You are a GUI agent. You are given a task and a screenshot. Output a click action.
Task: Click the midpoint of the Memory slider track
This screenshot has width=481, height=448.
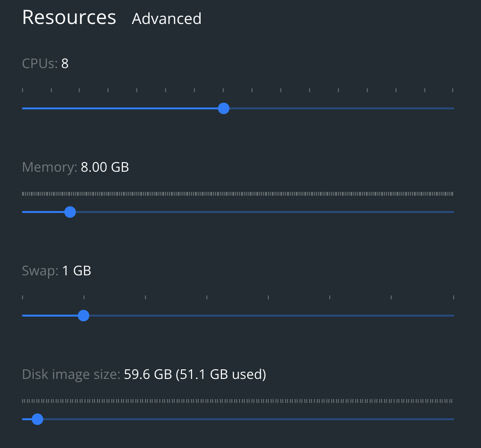[238, 212]
